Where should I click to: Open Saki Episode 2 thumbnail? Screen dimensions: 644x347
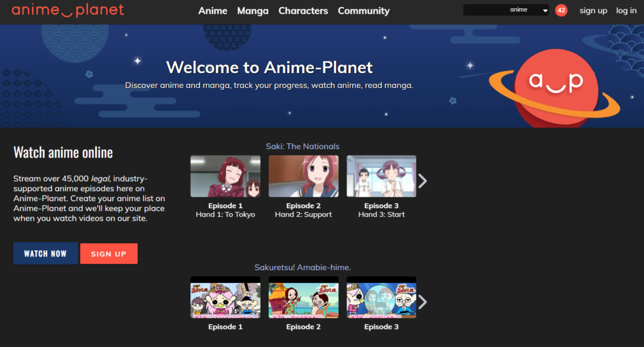304,176
